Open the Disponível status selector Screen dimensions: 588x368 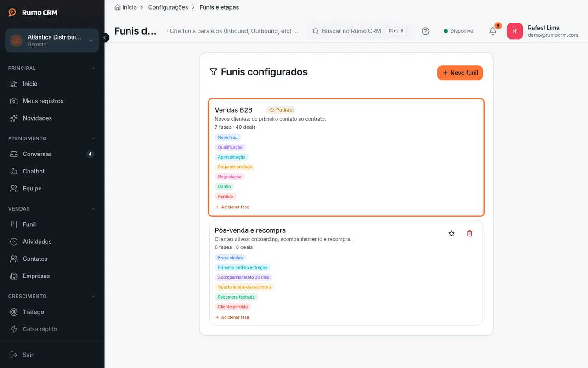click(459, 31)
